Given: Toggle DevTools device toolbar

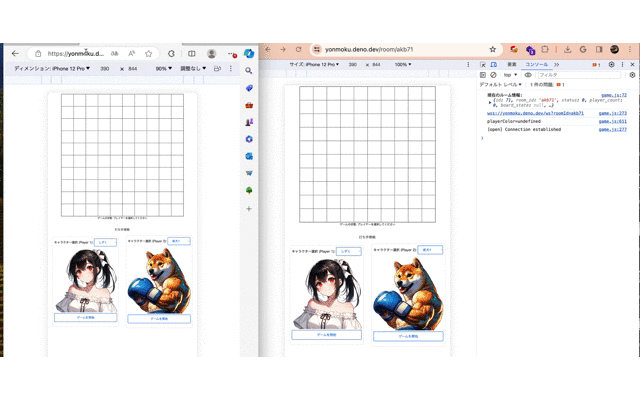Looking at the screenshot, I should tap(493, 64).
